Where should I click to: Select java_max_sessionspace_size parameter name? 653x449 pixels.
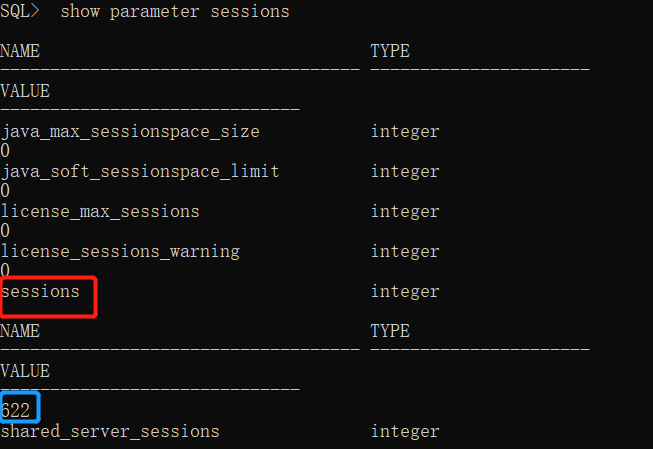[x=130, y=132]
